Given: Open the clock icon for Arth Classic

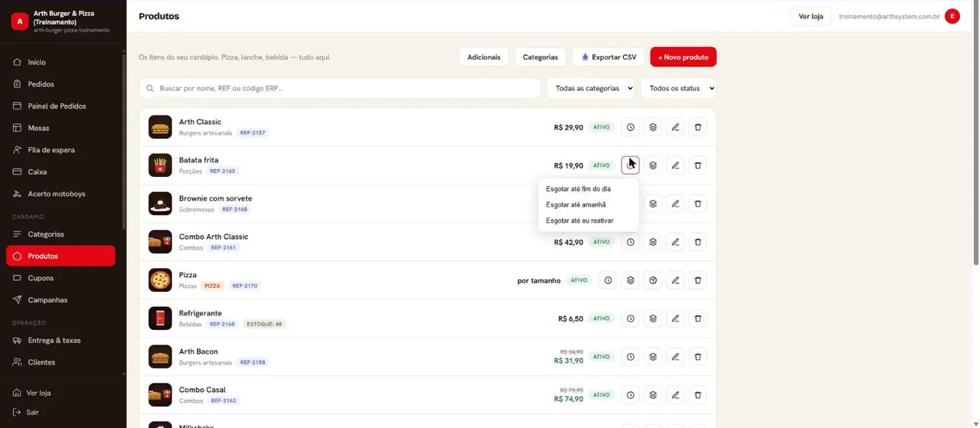Looking at the screenshot, I should (630, 127).
